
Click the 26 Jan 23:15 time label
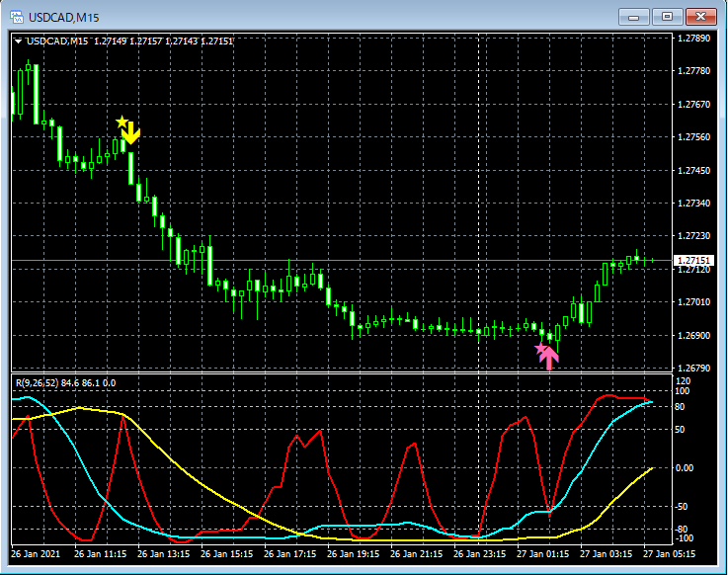coord(479,553)
